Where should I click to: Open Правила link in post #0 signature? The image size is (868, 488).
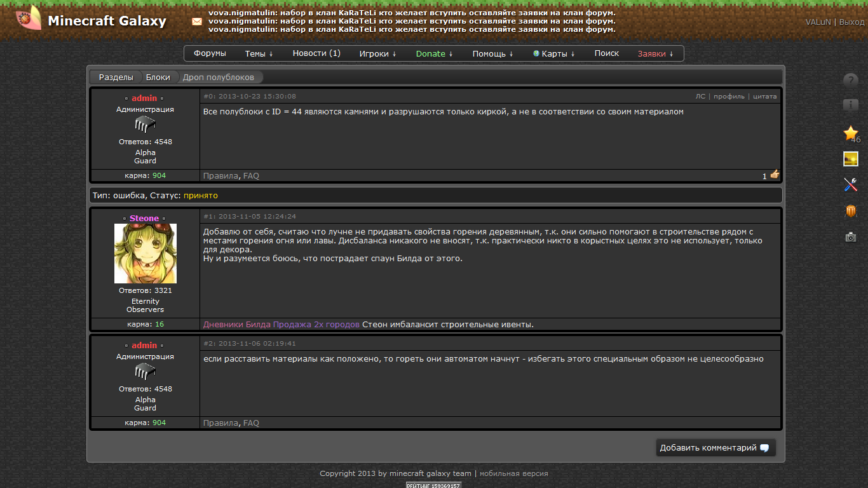tap(220, 176)
